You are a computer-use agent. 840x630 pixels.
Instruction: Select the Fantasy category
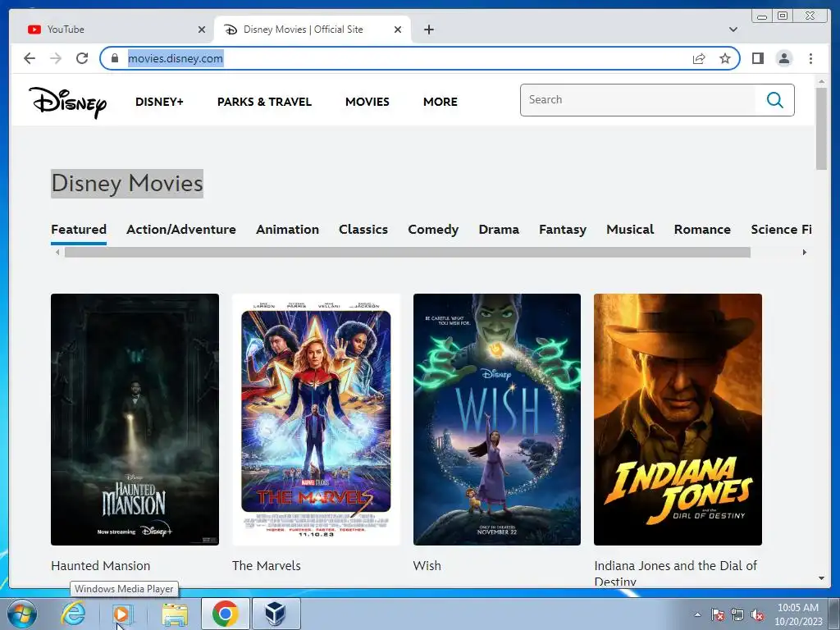pos(563,230)
